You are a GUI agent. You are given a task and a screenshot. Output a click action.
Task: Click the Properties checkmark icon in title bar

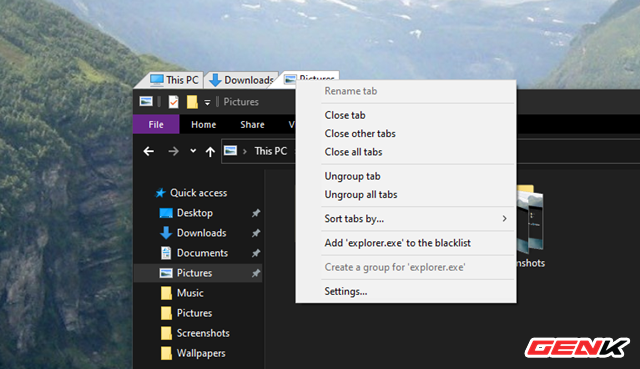pos(173,101)
